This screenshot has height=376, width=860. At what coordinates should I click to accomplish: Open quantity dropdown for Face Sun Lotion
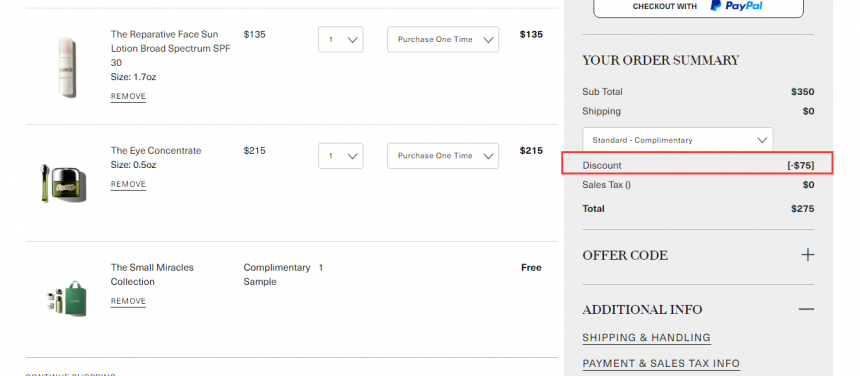tap(341, 39)
